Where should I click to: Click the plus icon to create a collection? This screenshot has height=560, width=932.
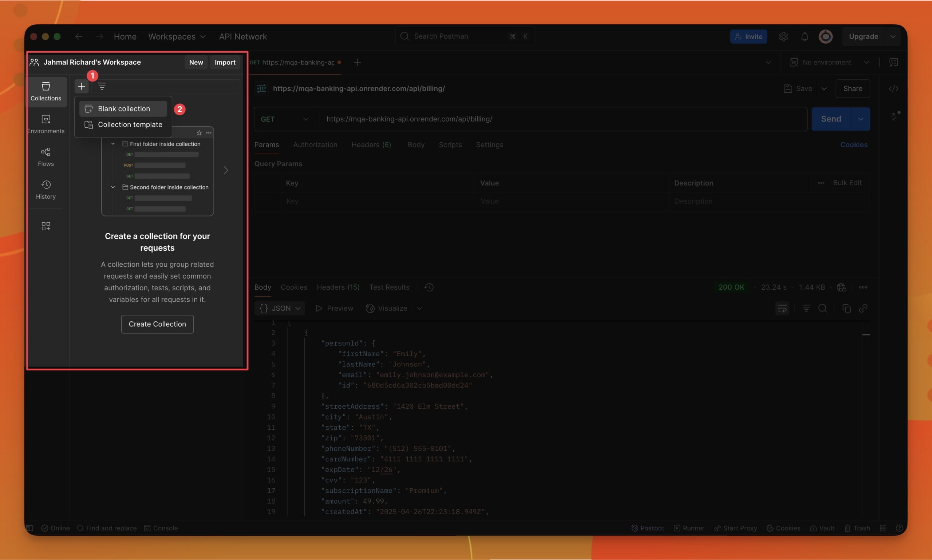[x=81, y=86]
